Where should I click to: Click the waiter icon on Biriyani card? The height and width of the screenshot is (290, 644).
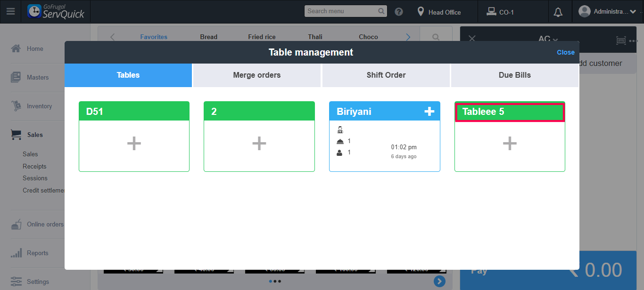[340, 130]
